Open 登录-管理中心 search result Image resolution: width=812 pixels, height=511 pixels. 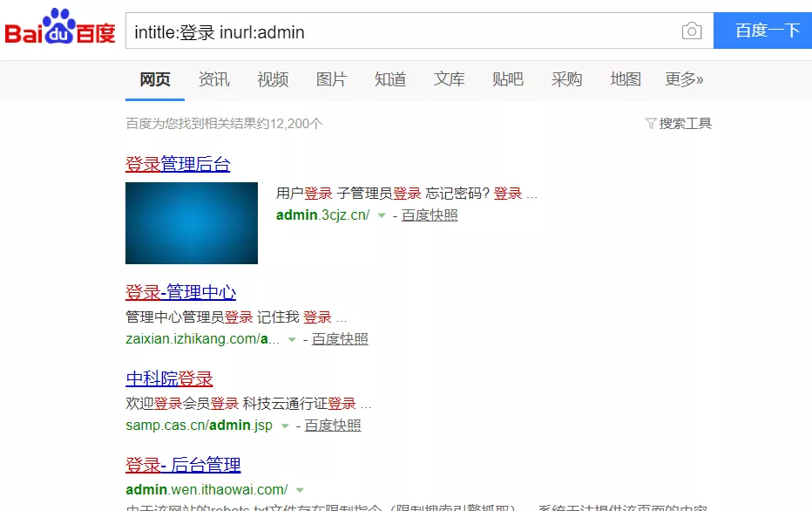click(x=180, y=292)
